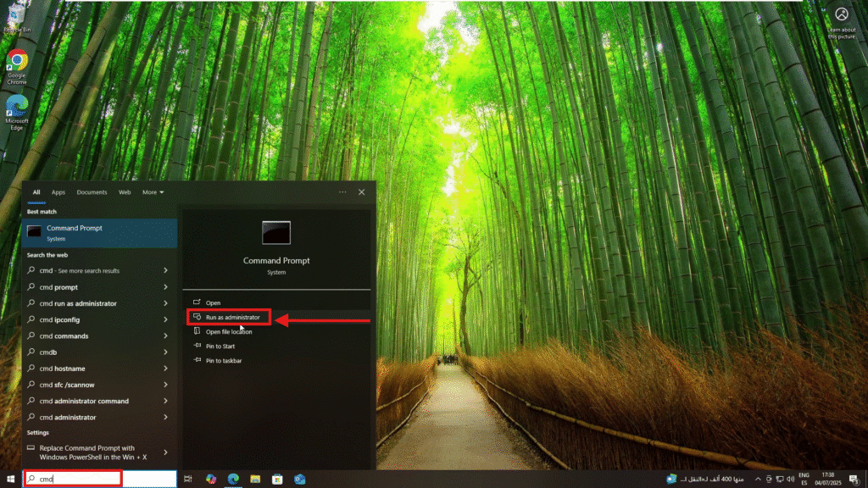Open Microsoft Store from the taskbar

point(277,480)
